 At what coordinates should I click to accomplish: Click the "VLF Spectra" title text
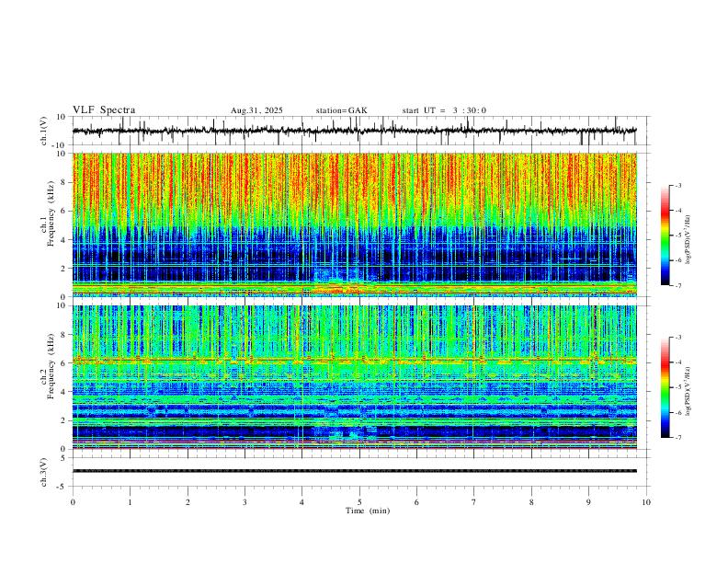(104, 110)
